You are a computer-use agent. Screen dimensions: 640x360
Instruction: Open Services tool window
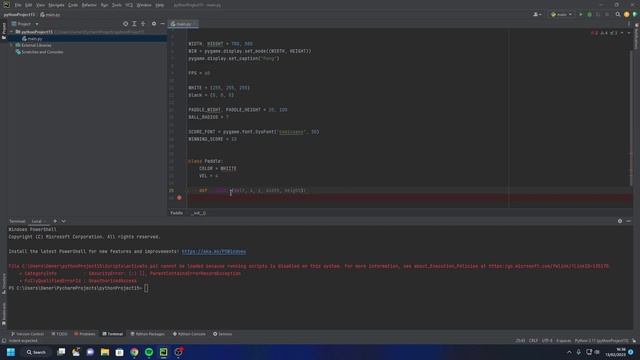[222, 334]
